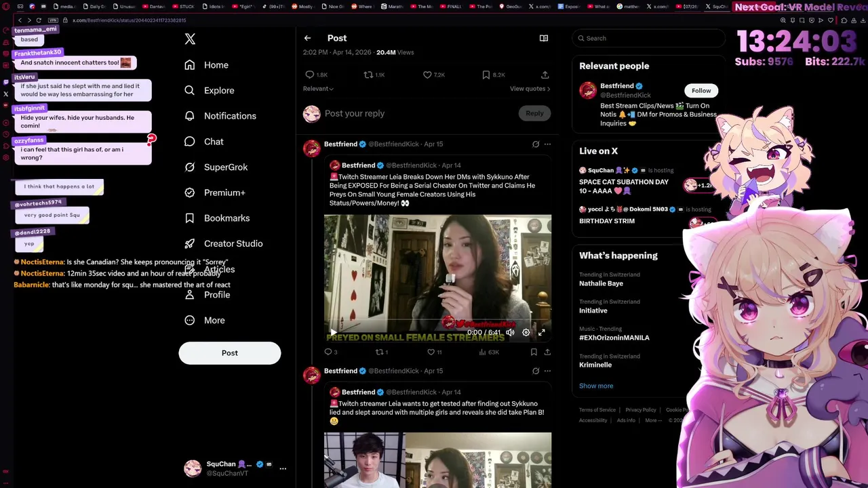The height and width of the screenshot is (488, 868).
Task: Bookmark the main post showing 8.2K bookmarks
Action: pyautogui.click(x=486, y=75)
